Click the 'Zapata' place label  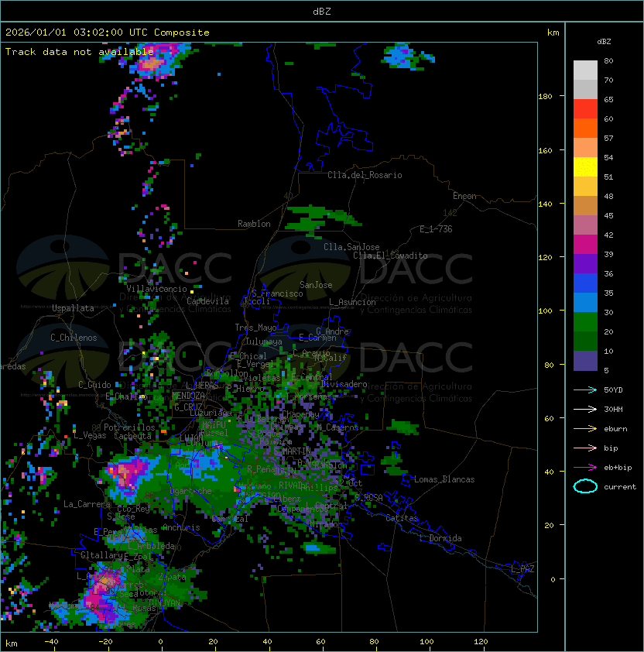172,577
